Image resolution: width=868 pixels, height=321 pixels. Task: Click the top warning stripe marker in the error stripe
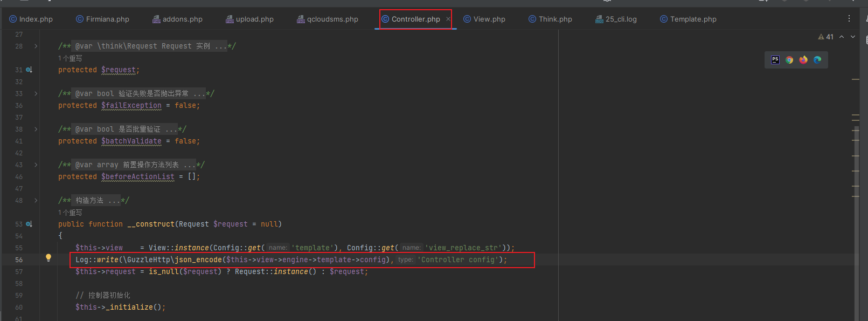point(856,79)
